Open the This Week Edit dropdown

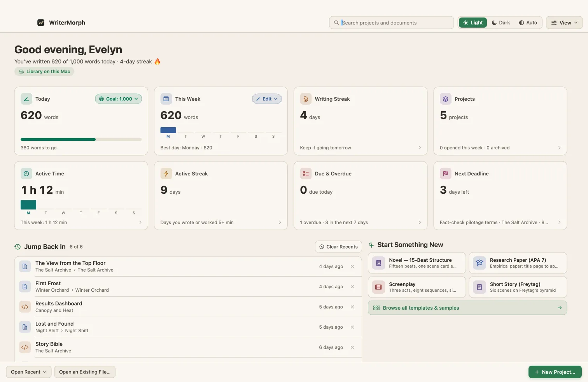pos(267,99)
